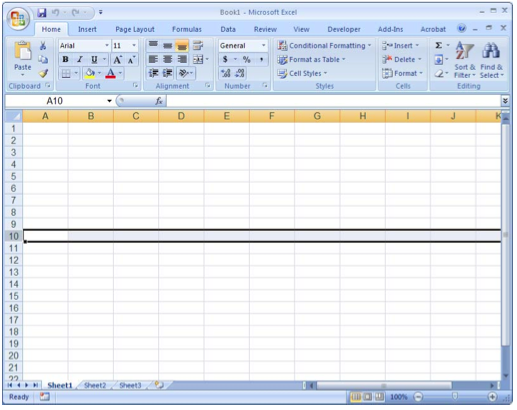This screenshot has height=410, width=517.
Task: Open the font size 11 dropdown
Action: [134, 45]
